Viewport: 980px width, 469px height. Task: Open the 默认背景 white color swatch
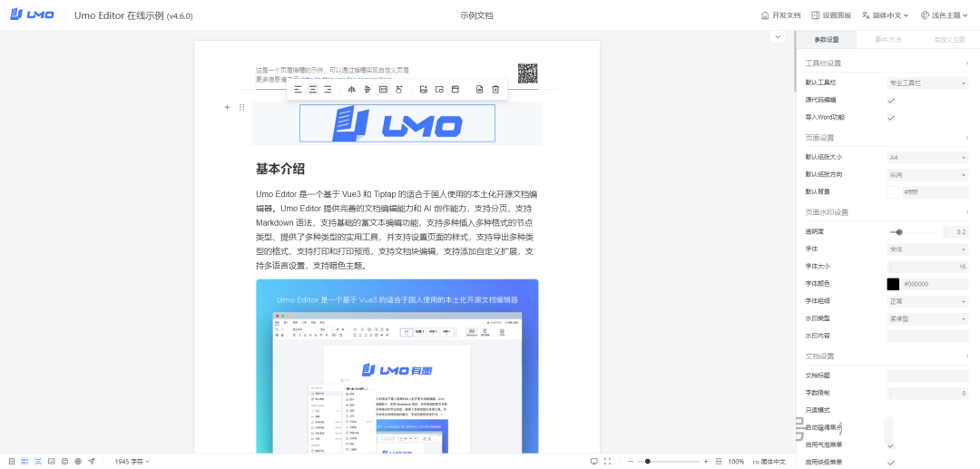pyautogui.click(x=893, y=192)
